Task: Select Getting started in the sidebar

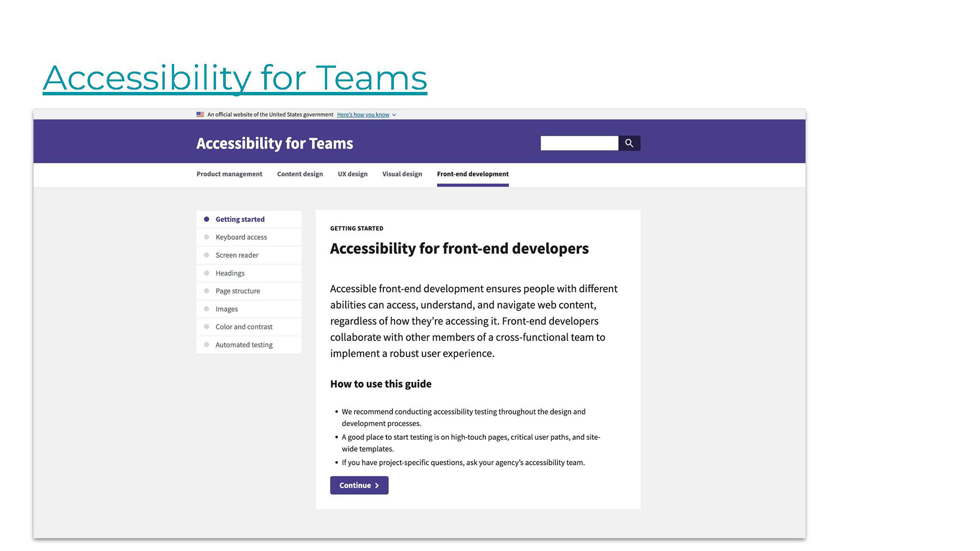Action: [240, 219]
